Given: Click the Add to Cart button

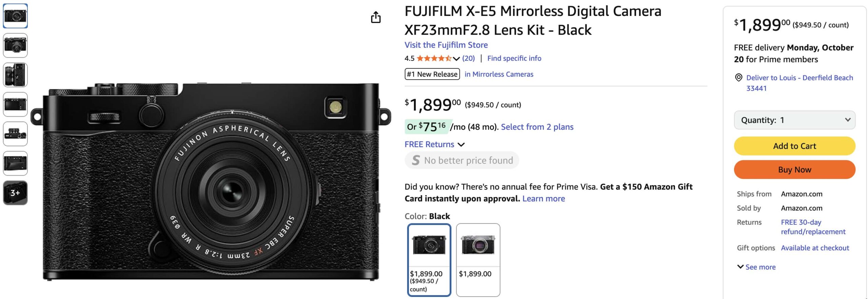Looking at the screenshot, I should point(794,146).
